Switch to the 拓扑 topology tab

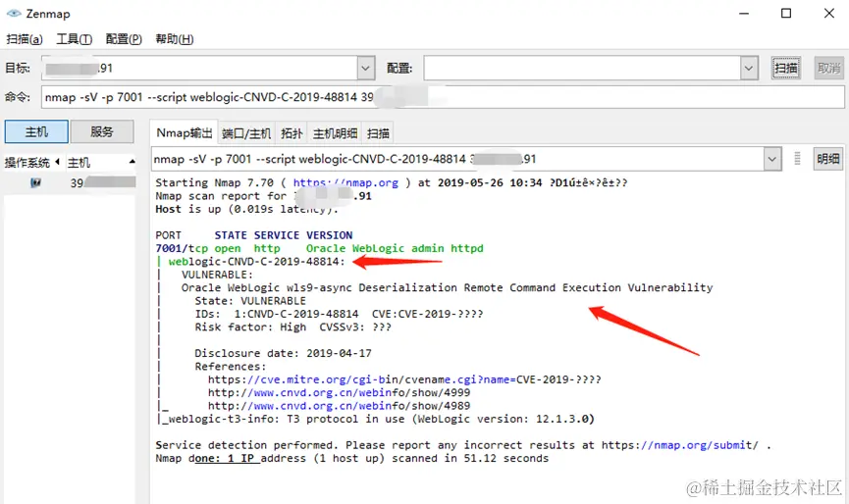(292, 133)
